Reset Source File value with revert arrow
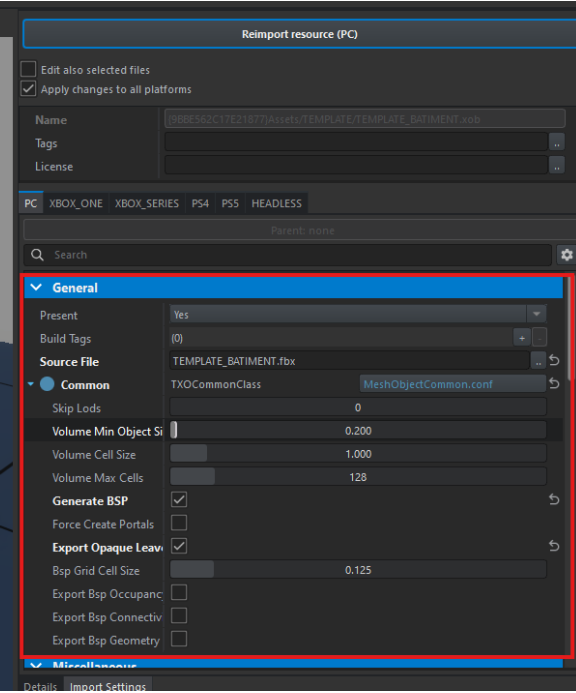 pos(554,361)
